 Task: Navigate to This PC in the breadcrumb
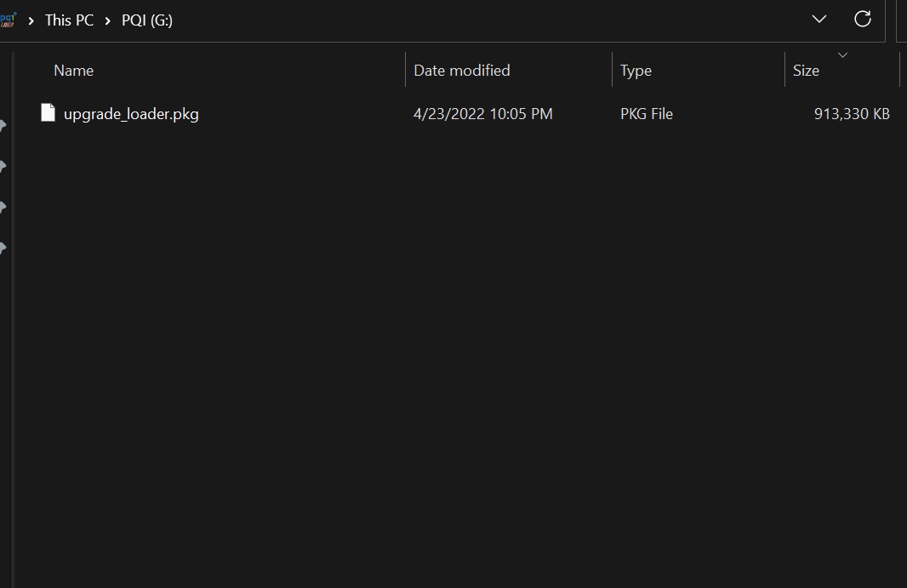point(69,20)
